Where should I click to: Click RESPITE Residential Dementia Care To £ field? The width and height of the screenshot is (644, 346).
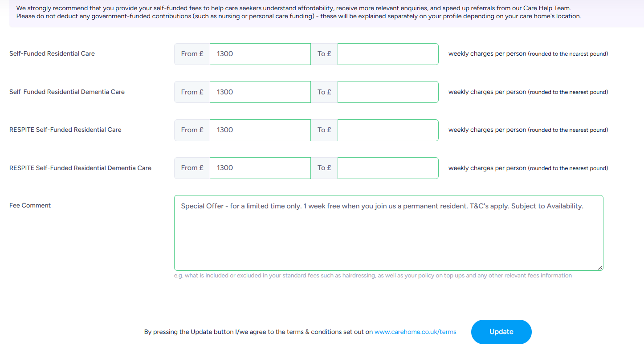(388, 168)
